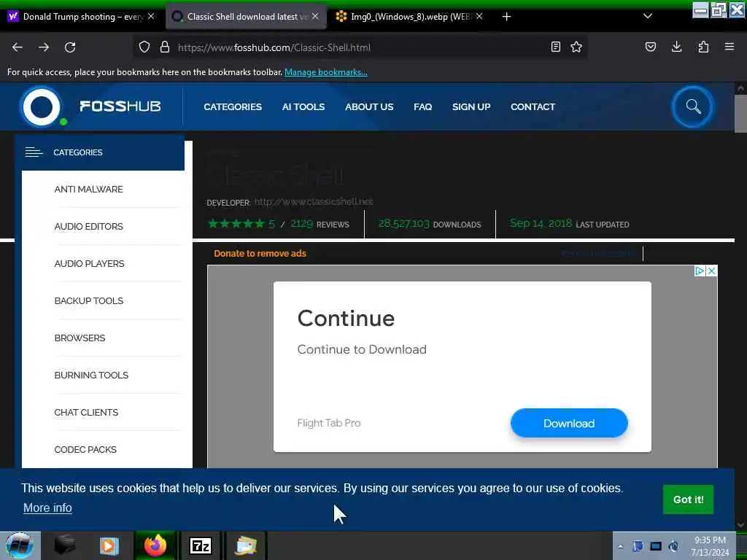
Task: Open CATEGORIES in the top navigation
Action: [233, 106]
